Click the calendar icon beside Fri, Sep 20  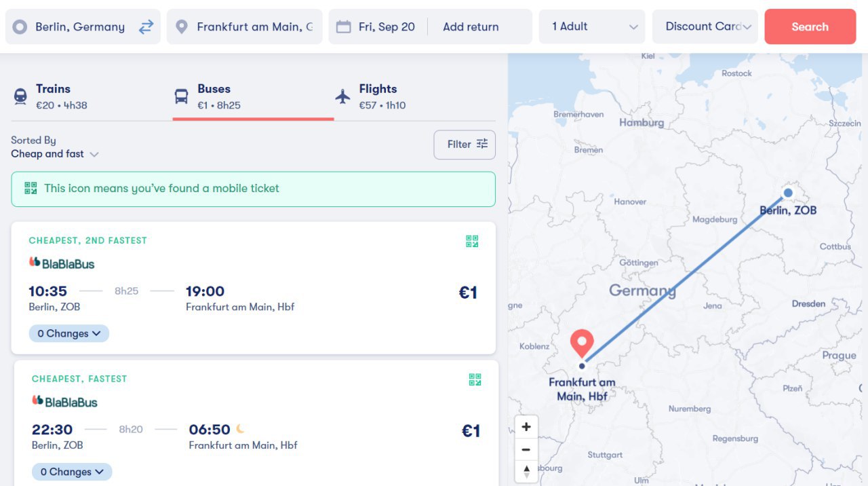[x=344, y=26]
